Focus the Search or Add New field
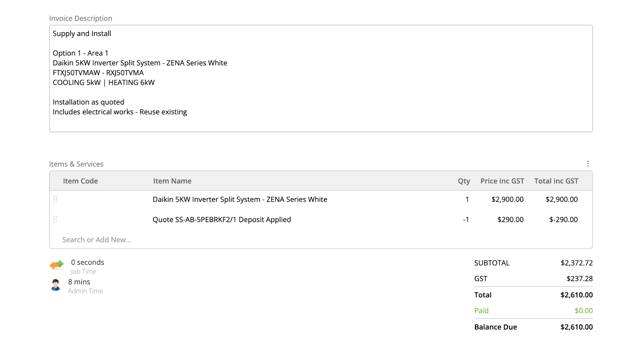 click(97, 240)
